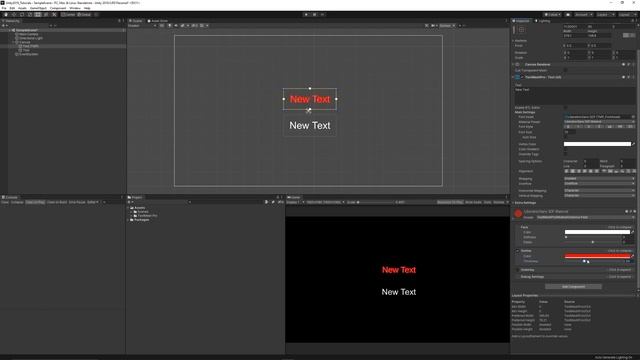Open cloud services icon
This screenshot has width=640, height=360.
pyautogui.click(x=568, y=15)
